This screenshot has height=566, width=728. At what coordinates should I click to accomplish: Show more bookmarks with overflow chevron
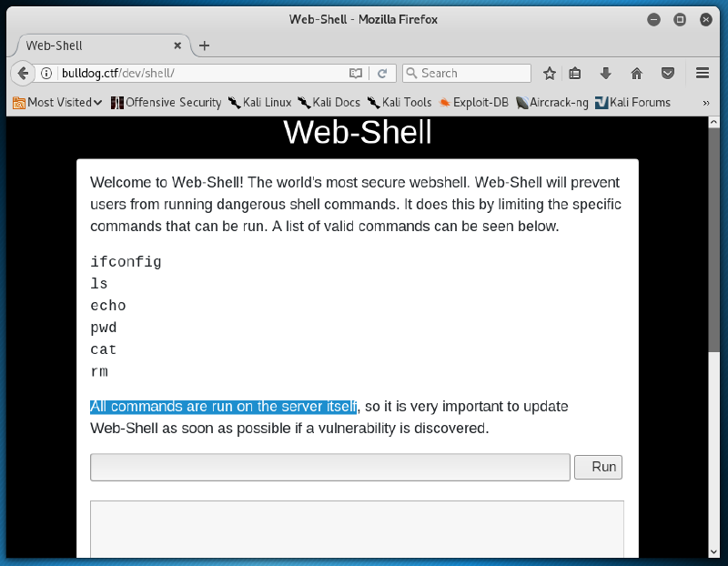point(706,103)
